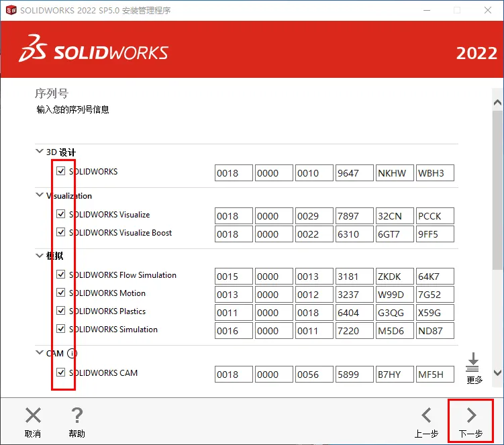Click the 更多 download arrow icon
This screenshot has width=504, height=445.
tap(473, 362)
